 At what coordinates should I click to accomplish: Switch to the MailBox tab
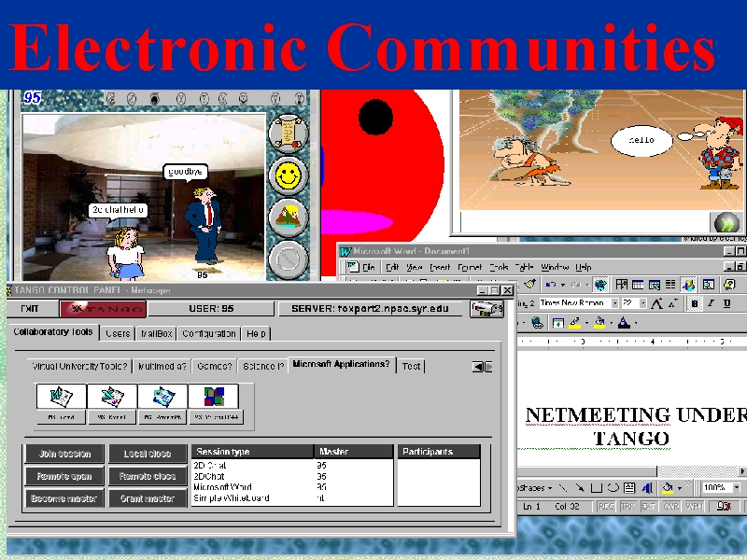point(156,333)
